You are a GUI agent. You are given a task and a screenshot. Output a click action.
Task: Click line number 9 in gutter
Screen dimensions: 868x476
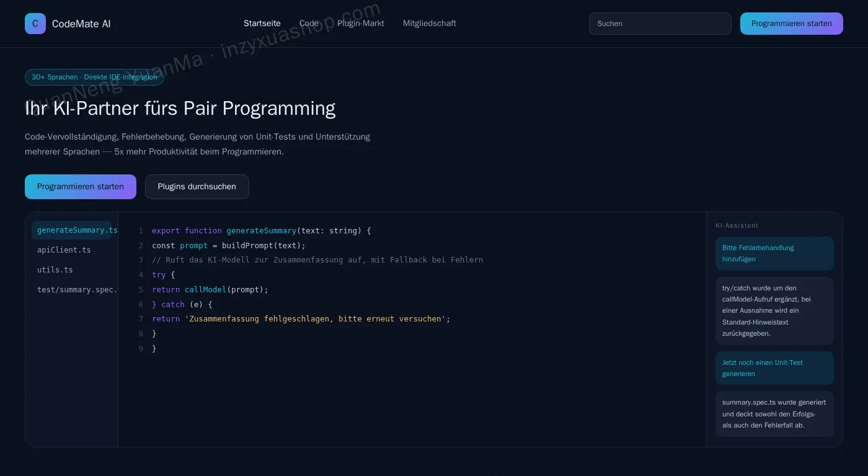coord(141,349)
